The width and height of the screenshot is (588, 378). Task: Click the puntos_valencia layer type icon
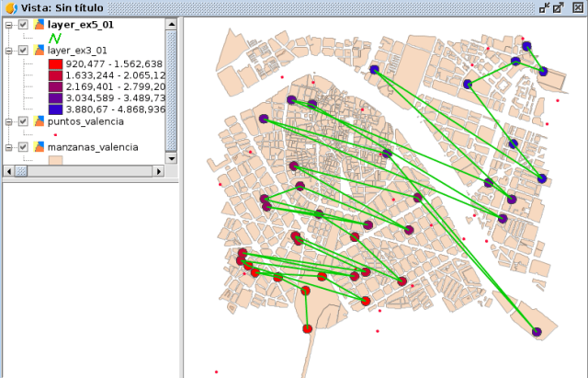38,120
